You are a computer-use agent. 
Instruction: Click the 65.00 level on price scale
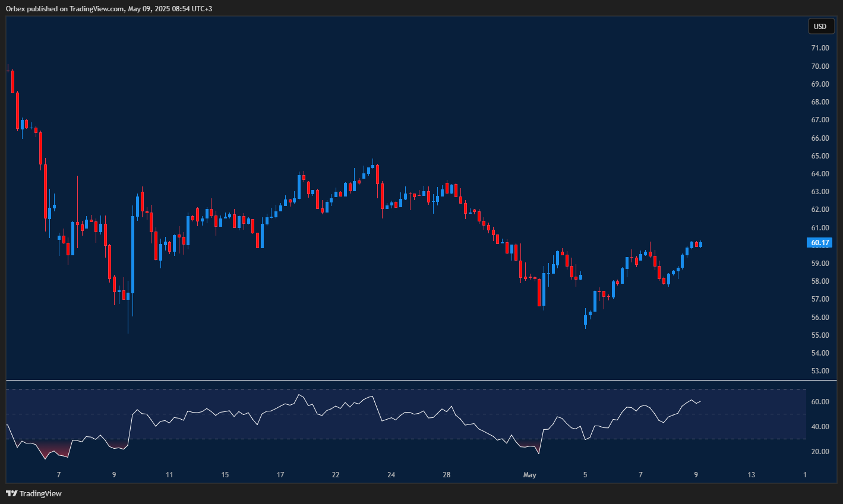[x=820, y=156]
